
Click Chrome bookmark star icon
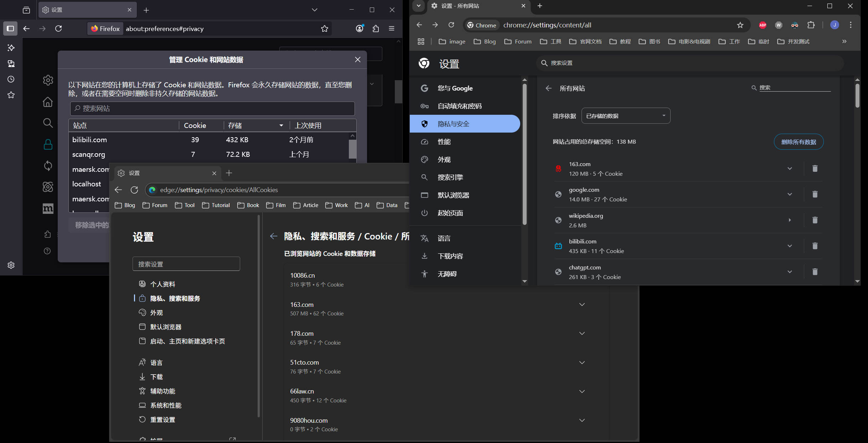pyautogui.click(x=740, y=25)
